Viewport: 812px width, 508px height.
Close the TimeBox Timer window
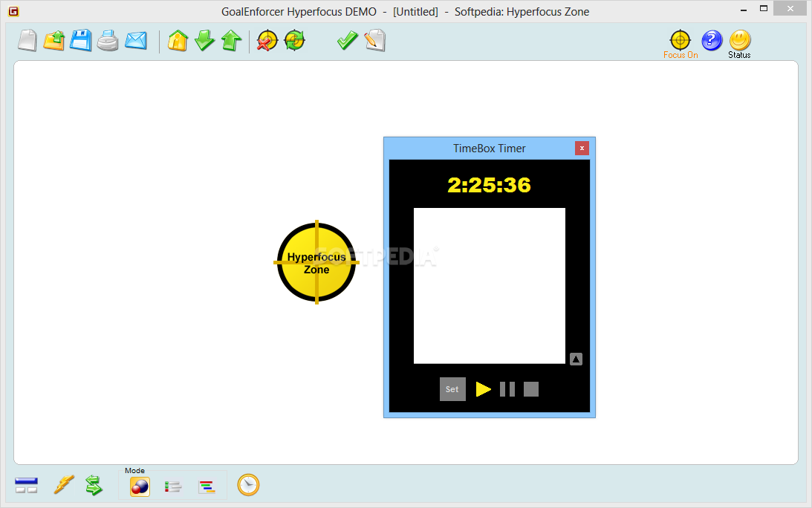[x=582, y=148]
